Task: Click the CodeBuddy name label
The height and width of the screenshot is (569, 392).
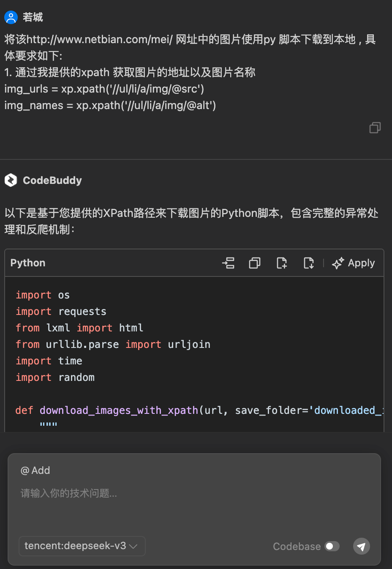Action: click(x=52, y=180)
